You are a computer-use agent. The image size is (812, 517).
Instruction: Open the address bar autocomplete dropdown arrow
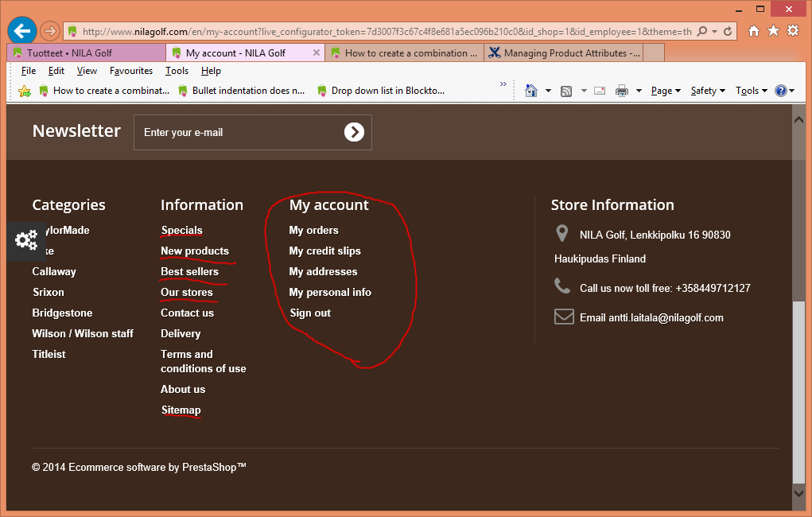pos(715,32)
